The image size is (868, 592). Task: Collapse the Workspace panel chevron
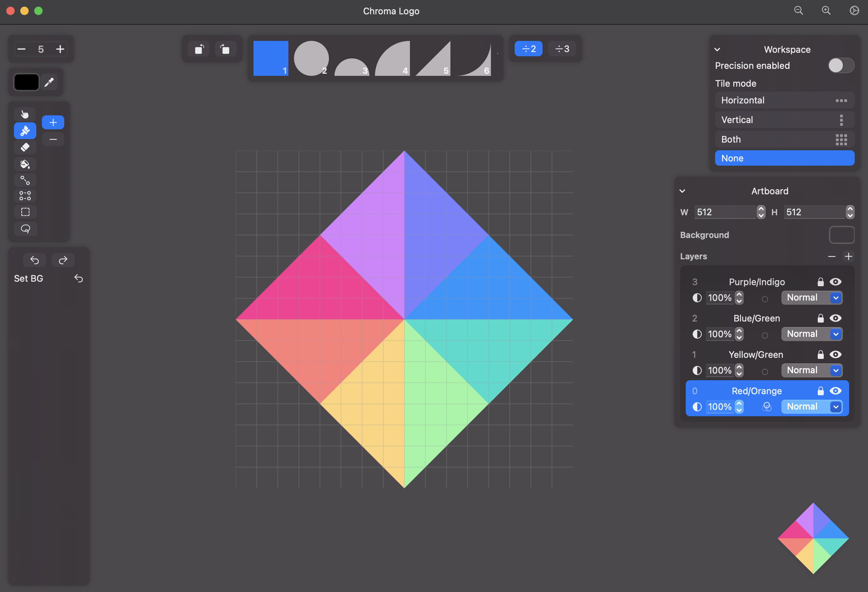tap(717, 49)
